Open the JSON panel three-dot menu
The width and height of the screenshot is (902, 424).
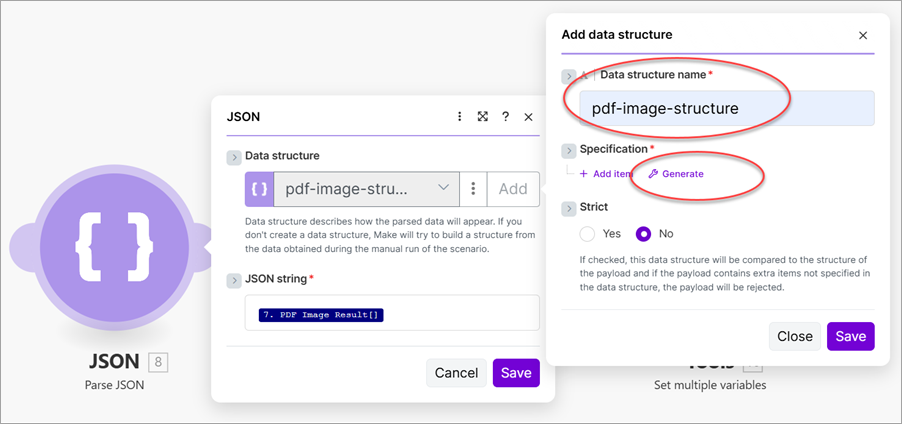coord(460,117)
